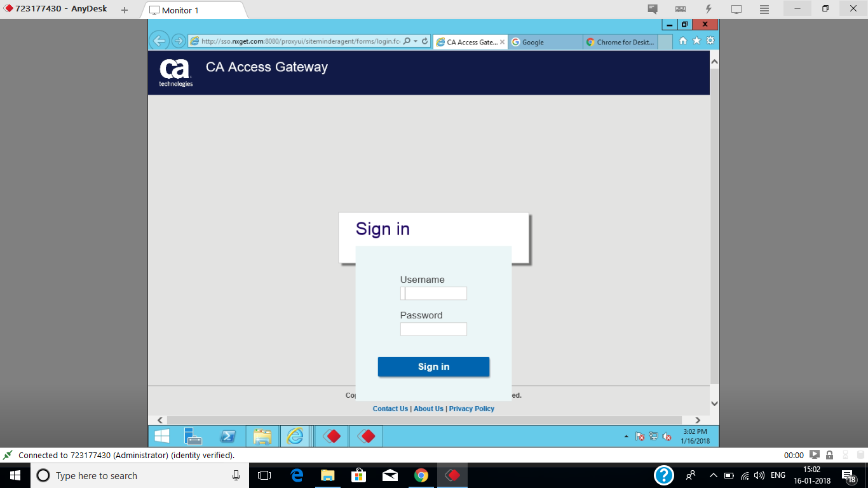Image resolution: width=868 pixels, height=488 pixels.
Task: Mute the host speaker in the system tray
Action: click(758, 475)
